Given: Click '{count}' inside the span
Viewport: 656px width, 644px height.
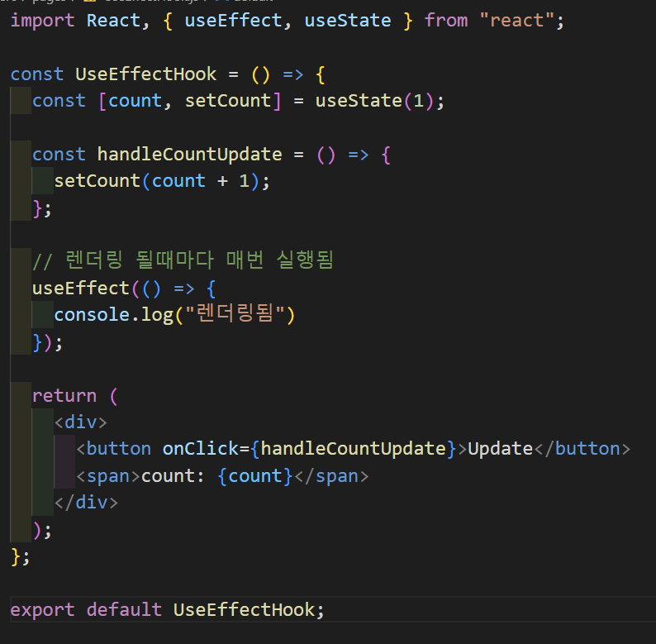Looking at the screenshot, I should (254, 476).
